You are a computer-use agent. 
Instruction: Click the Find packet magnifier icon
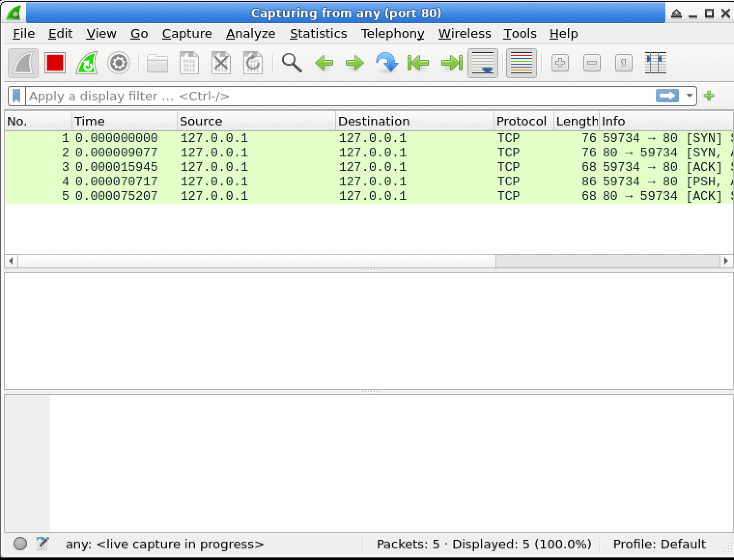[x=292, y=63]
